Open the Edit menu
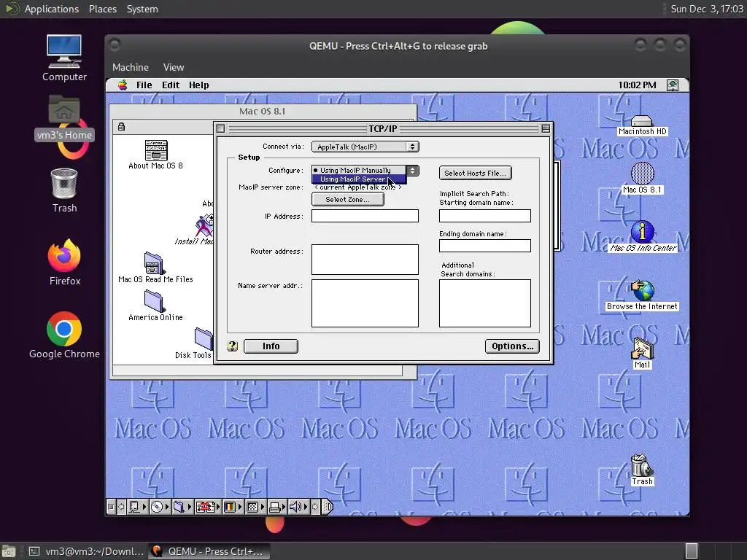 (171, 85)
